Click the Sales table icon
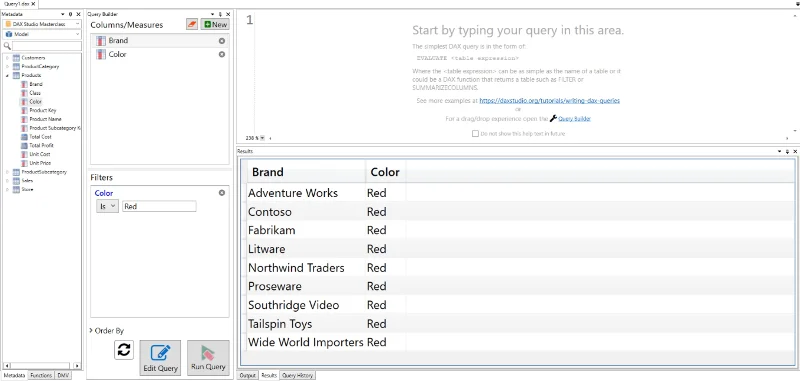Image resolution: width=800 pixels, height=381 pixels. coord(16,181)
